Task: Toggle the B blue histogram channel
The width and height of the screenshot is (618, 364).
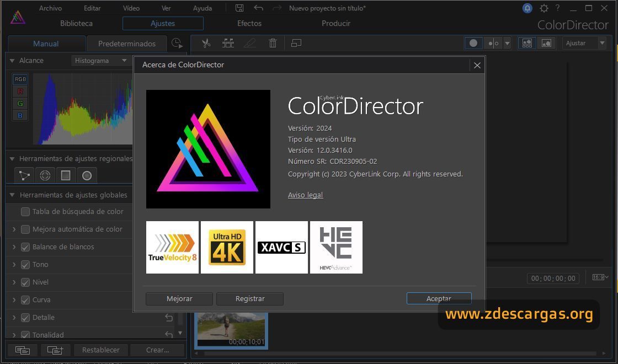Action: [20, 115]
